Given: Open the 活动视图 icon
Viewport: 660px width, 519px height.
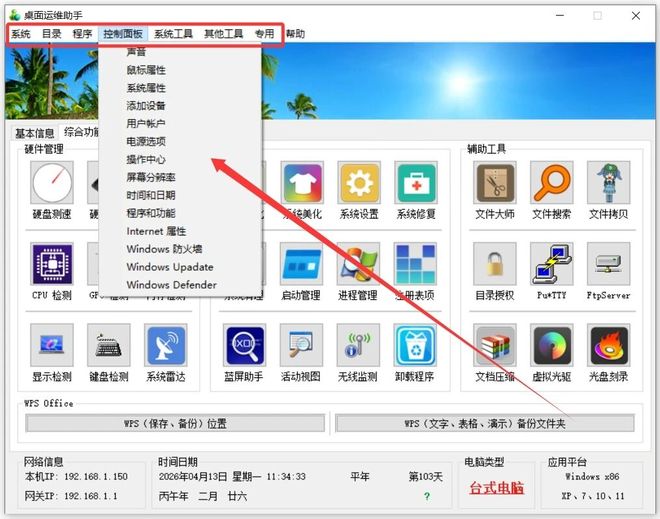Looking at the screenshot, I should pyautogui.click(x=301, y=345).
